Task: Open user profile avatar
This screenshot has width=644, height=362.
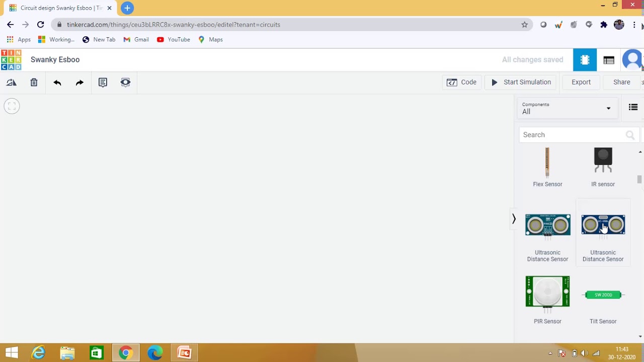Action: tap(632, 60)
